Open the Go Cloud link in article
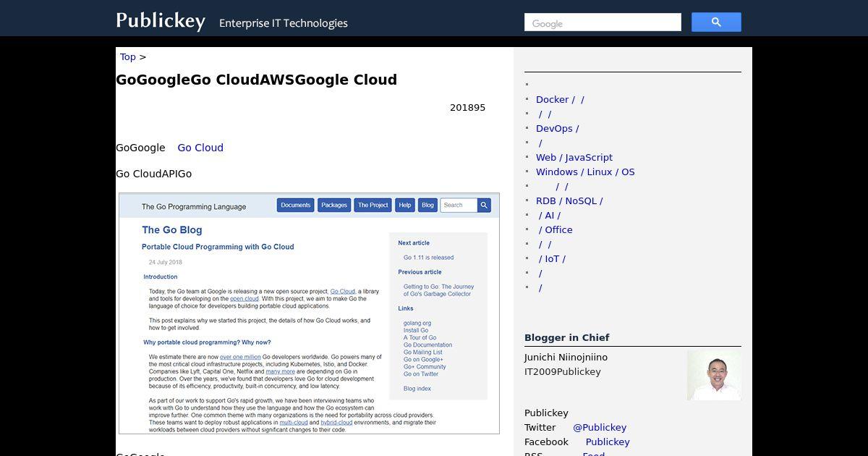The height and width of the screenshot is (456, 868). pyautogui.click(x=200, y=148)
